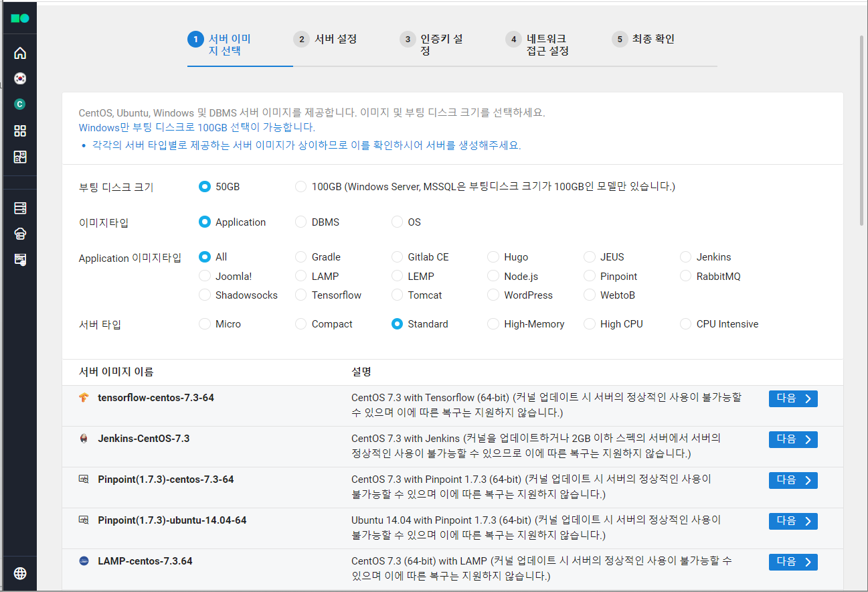The height and width of the screenshot is (592, 868).
Task: Open the four-squares dashboard icon in sidebar
Action: pyautogui.click(x=20, y=131)
